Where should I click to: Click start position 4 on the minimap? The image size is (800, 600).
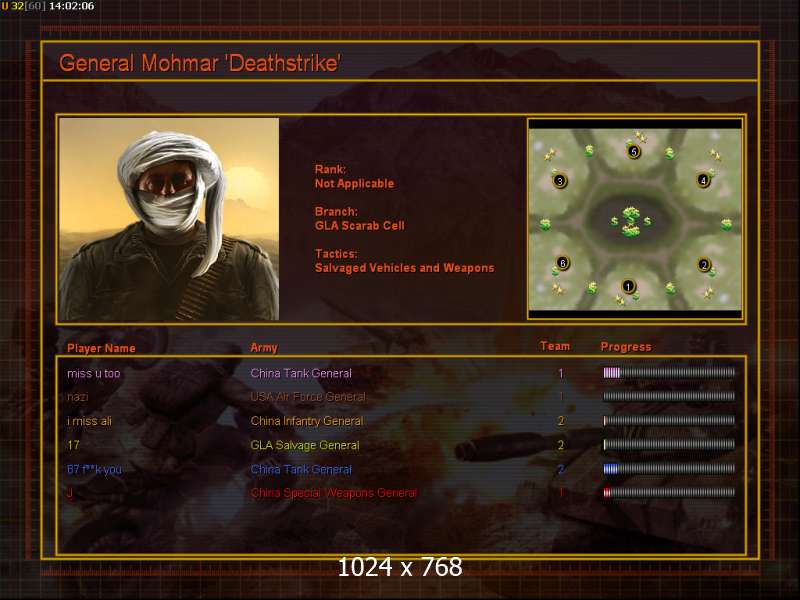click(x=703, y=180)
